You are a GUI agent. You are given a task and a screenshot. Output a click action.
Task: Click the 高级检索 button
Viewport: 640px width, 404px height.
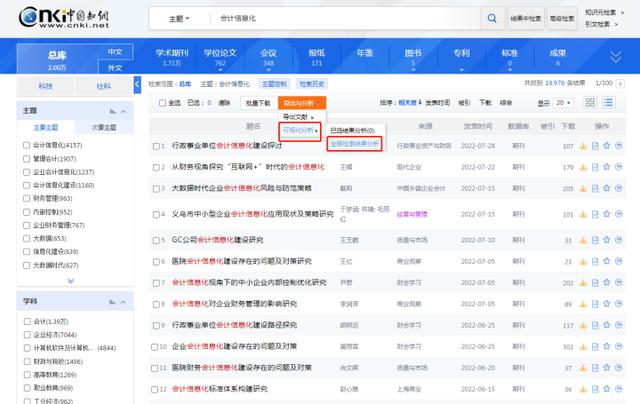coord(562,19)
